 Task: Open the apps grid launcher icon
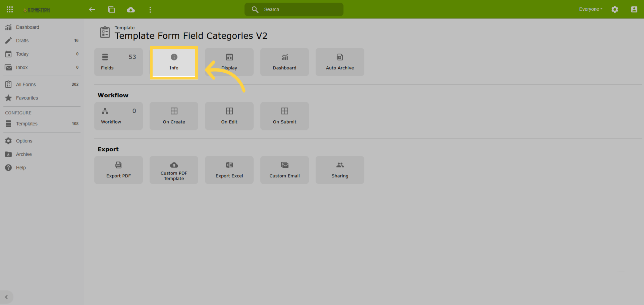pos(10,10)
